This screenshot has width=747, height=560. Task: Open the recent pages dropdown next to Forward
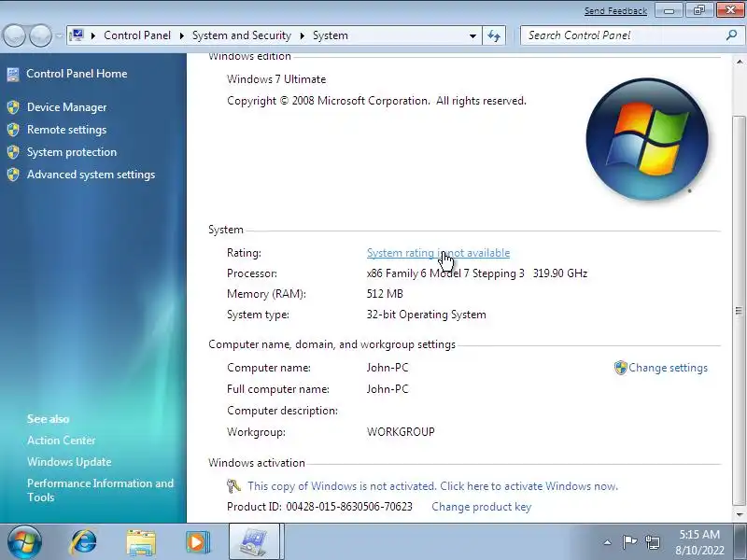click(x=59, y=35)
